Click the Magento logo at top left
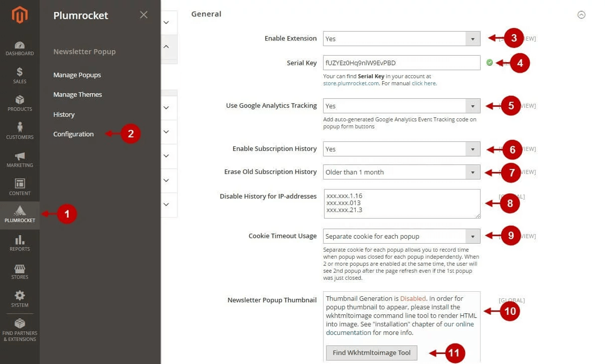 pos(20,15)
